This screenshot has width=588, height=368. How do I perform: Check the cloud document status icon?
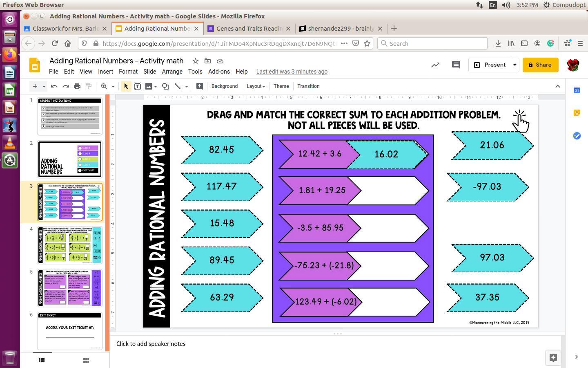220,61
